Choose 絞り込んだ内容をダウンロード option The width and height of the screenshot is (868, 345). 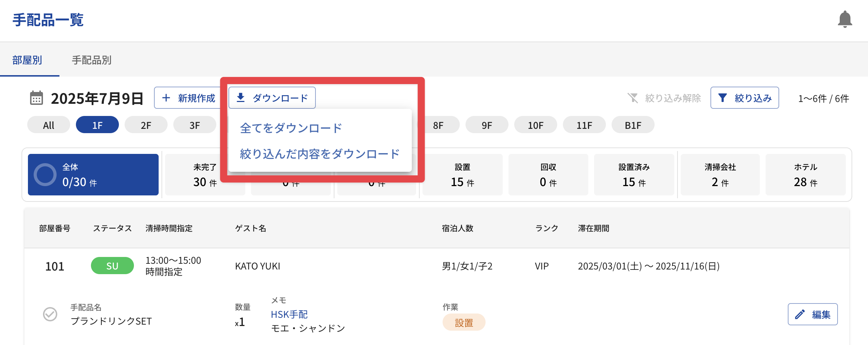tap(319, 154)
